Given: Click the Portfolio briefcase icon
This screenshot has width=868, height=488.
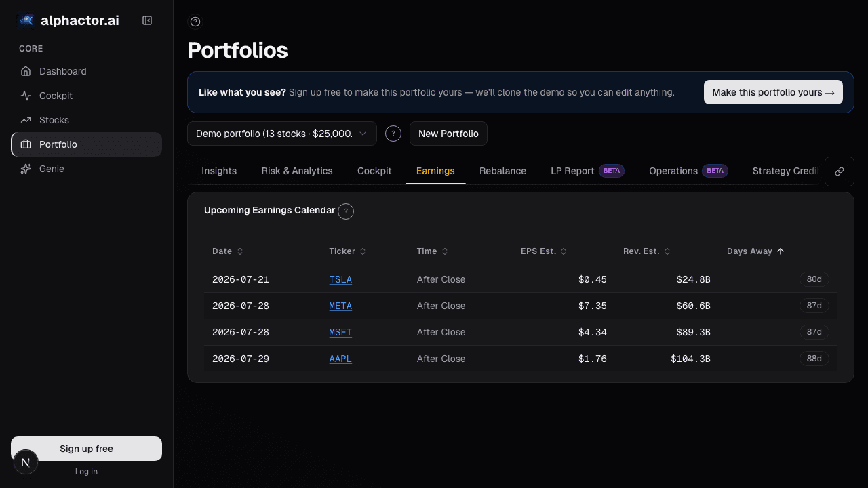Looking at the screenshot, I should click(26, 144).
